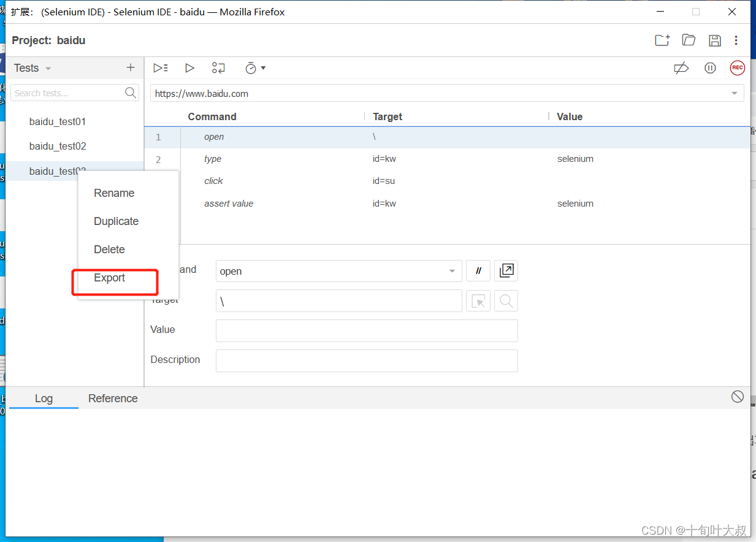Click selenium value in assert value row
Viewport: 756px width, 542px height.
(x=575, y=204)
